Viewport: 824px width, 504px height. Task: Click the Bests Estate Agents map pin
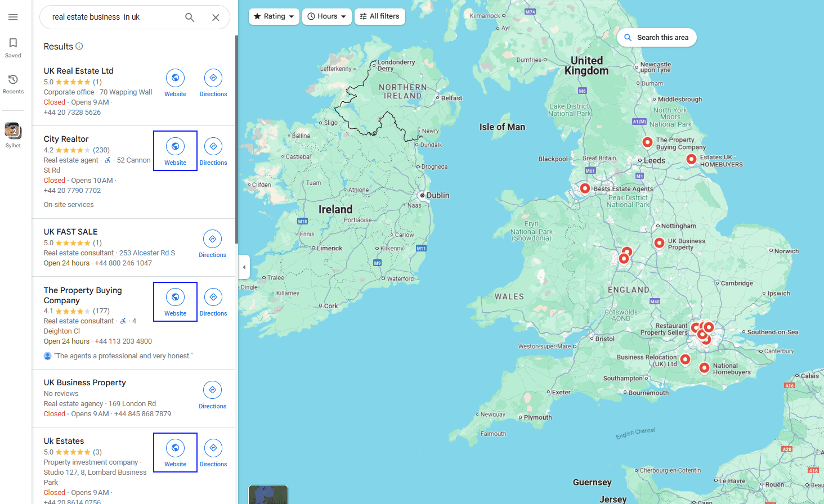[x=585, y=188]
